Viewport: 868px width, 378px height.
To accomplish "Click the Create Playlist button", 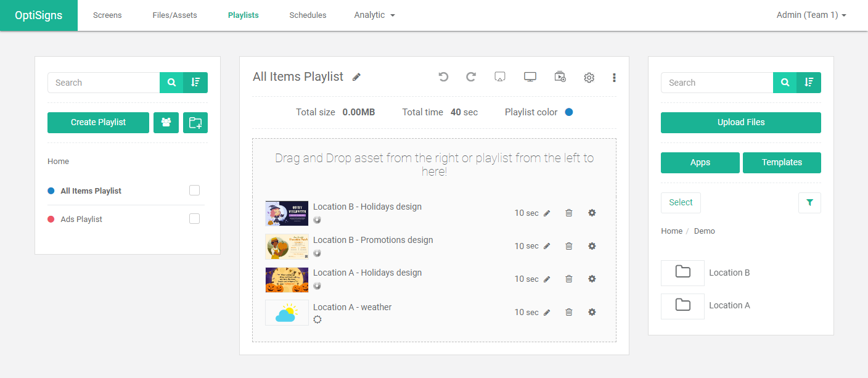I will coord(98,123).
